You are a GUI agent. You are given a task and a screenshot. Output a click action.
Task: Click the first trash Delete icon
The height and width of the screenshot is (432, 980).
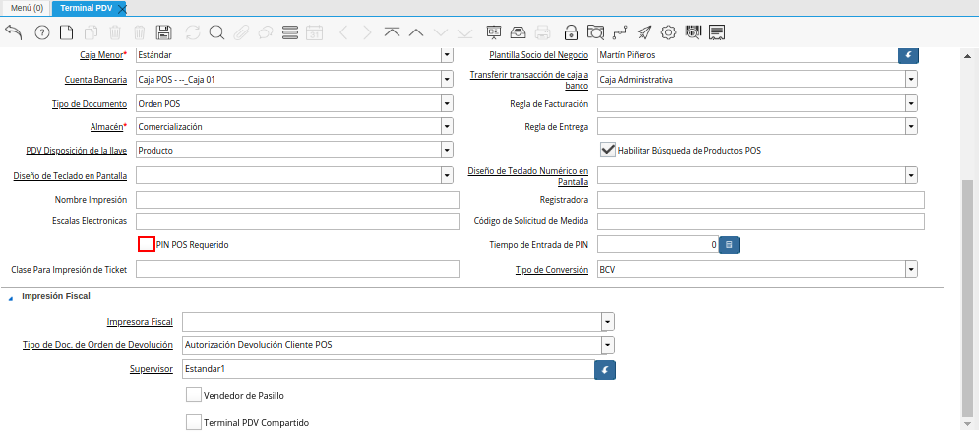coord(116,32)
